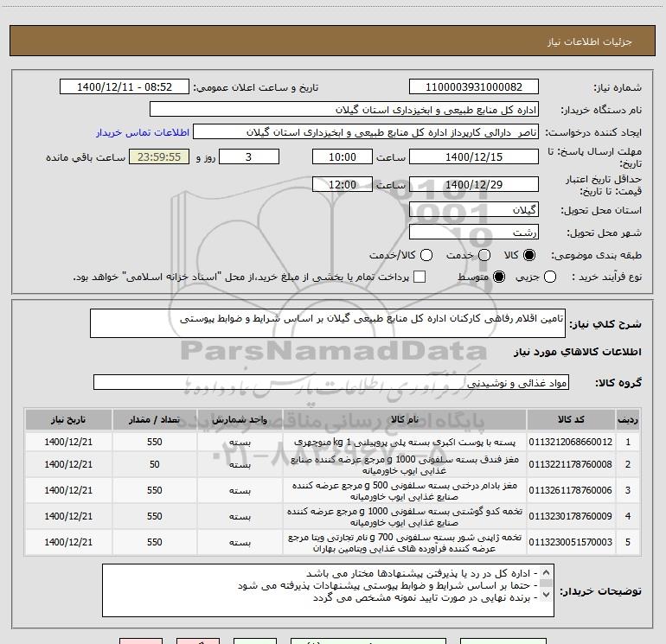
Task: Click the request creator field ناصر دارائی
Action: [366, 132]
